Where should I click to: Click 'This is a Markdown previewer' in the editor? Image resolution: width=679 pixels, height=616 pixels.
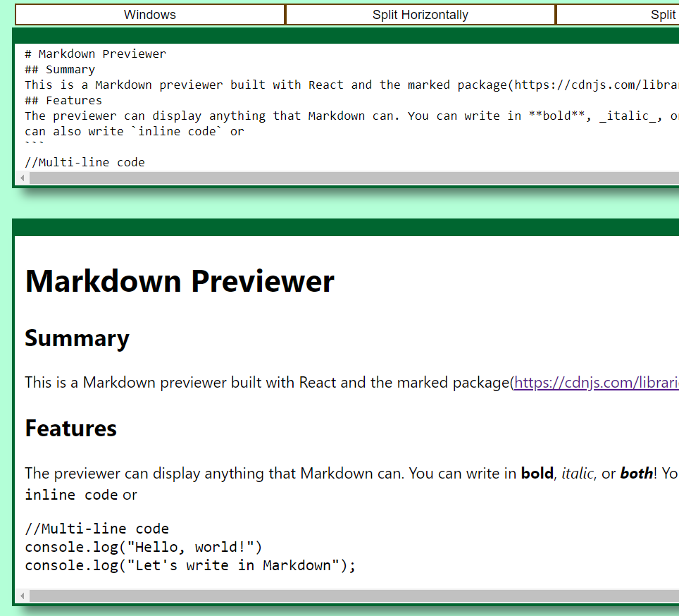pyautogui.click(x=124, y=85)
